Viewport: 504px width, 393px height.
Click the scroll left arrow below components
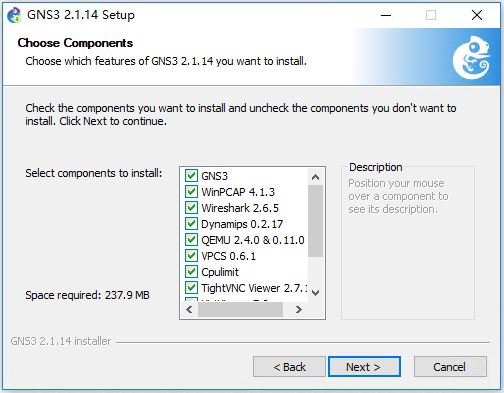coord(189,310)
